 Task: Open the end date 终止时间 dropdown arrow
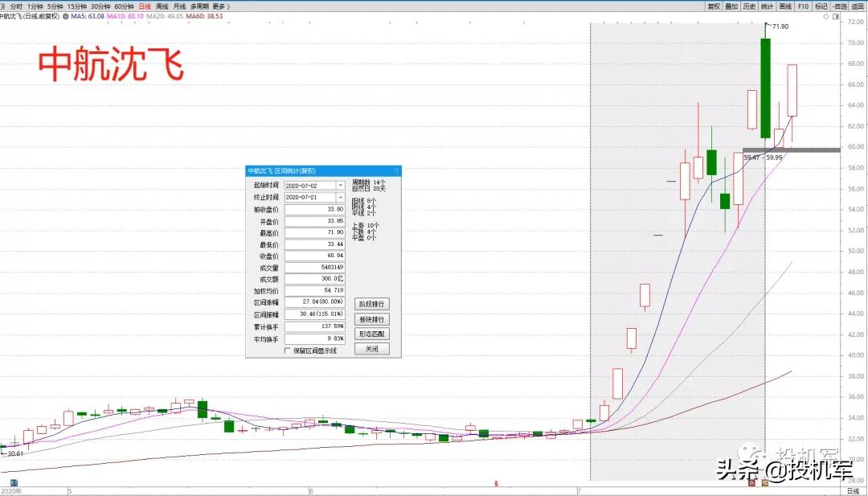[340, 197]
